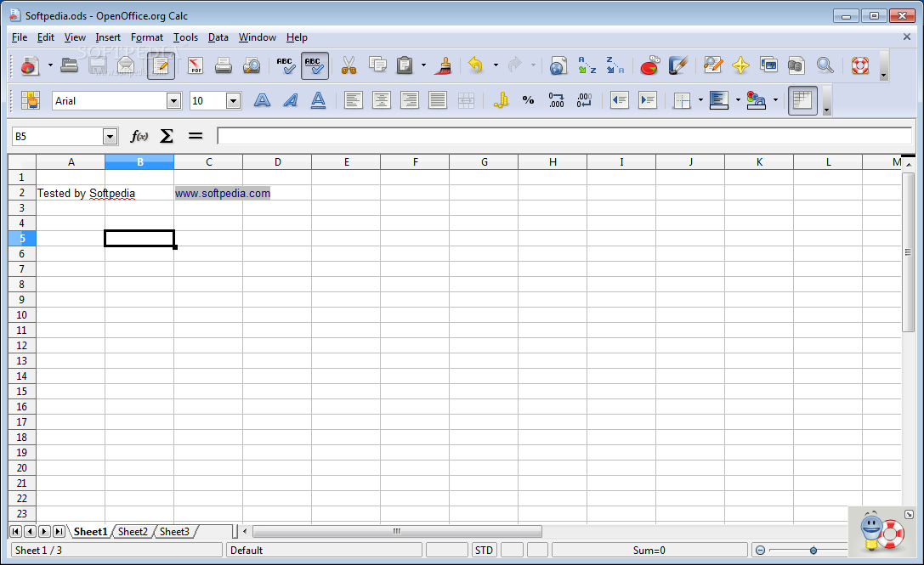Toggle Show Draw Functions brush icon
924x565 pixels.
(677, 65)
